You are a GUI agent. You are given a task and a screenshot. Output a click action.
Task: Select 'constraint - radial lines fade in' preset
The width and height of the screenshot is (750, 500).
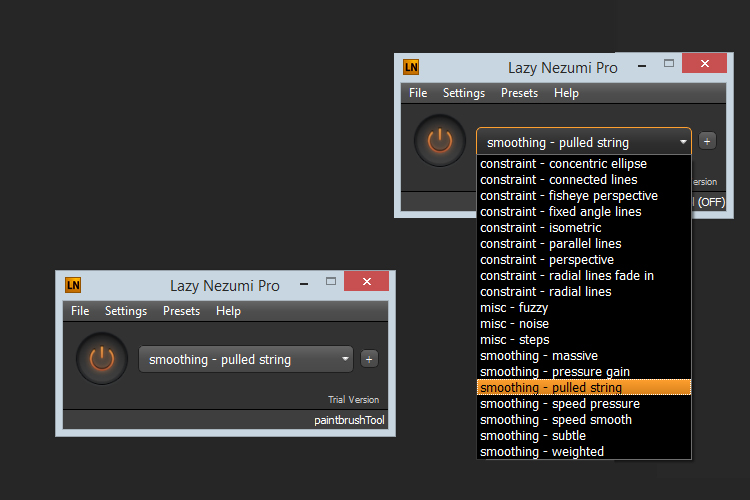click(584, 276)
